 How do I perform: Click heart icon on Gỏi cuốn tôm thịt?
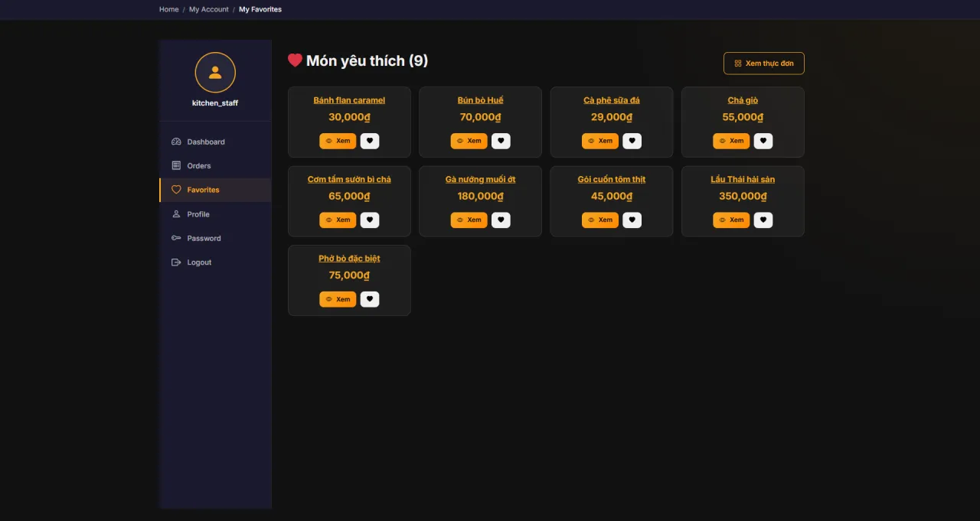pyautogui.click(x=632, y=220)
